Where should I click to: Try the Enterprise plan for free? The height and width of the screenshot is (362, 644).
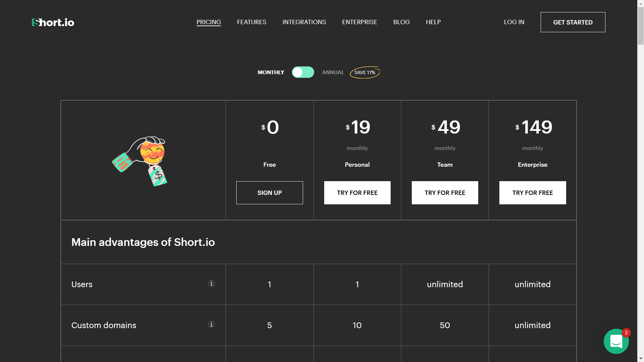coord(533,193)
